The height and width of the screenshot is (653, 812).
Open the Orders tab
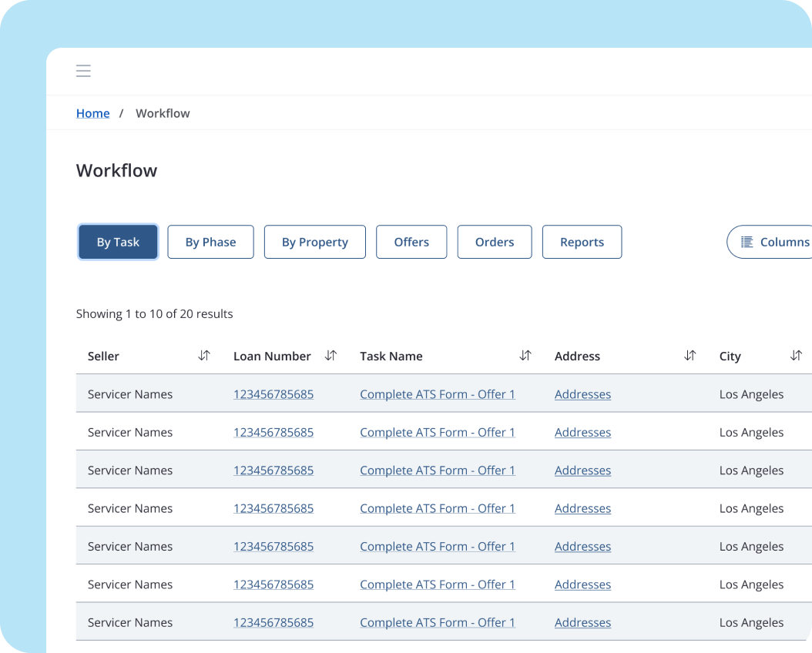pyautogui.click(x=495, y=242)
